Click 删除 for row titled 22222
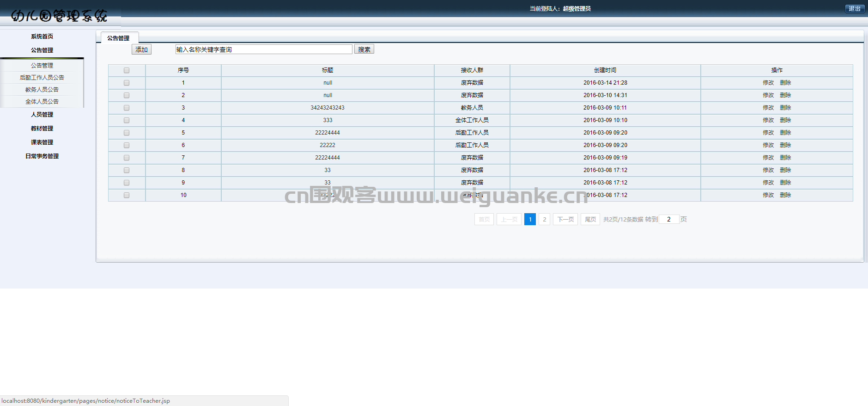The image size is (868, 406). 785,145
